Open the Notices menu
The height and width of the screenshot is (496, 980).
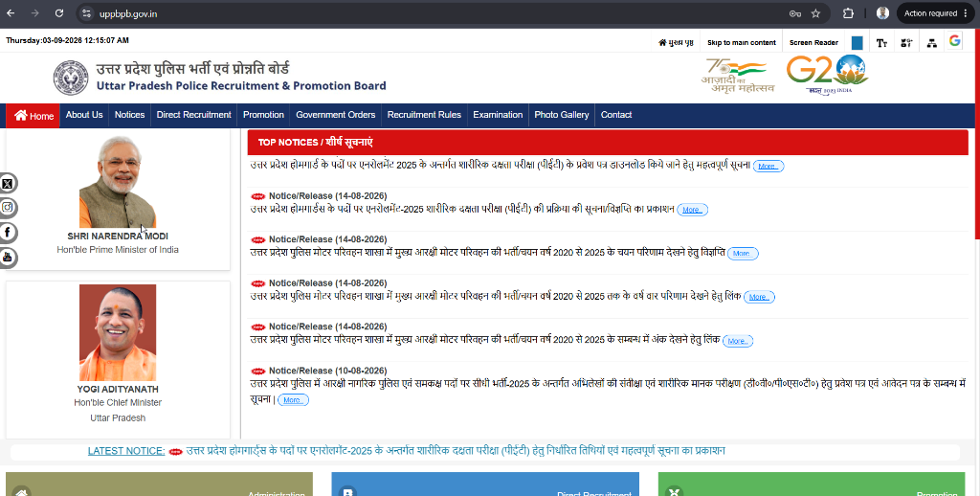point(129,115)
